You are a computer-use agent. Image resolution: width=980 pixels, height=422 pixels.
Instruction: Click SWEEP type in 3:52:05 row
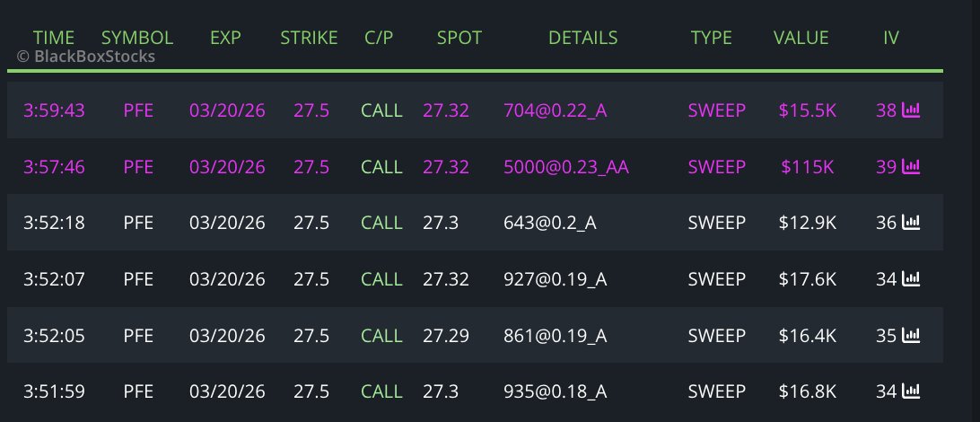716,336
